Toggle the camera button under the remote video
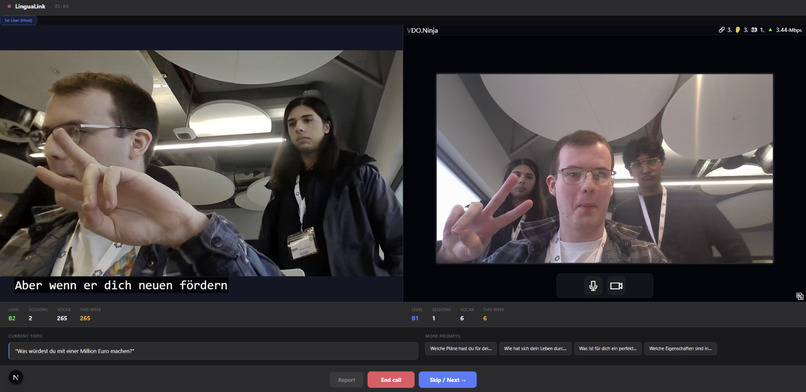This screenshot has width=806, height=392. [x=616, y=286]
